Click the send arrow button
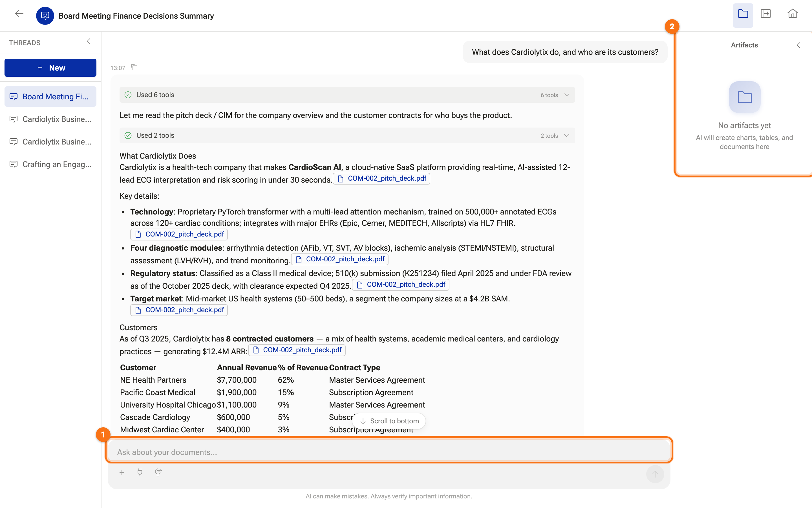The height and width of the screenshot is (508, 812). point(655,474)
